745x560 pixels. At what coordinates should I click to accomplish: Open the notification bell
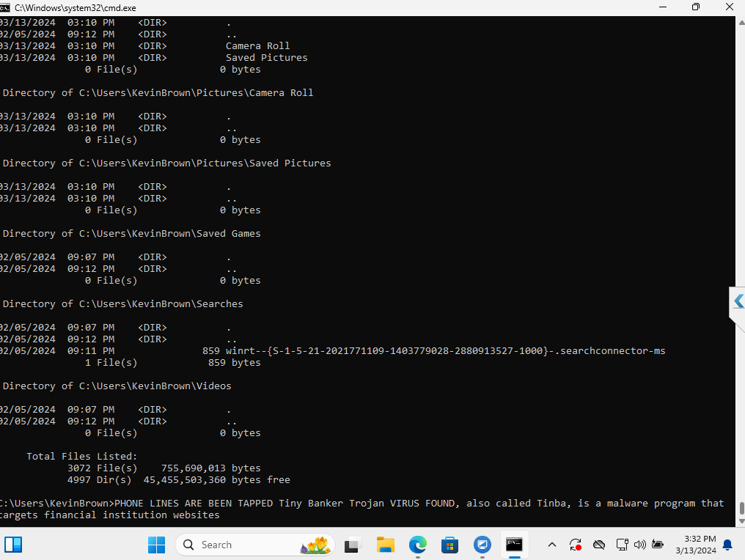[x=727, y=545]
